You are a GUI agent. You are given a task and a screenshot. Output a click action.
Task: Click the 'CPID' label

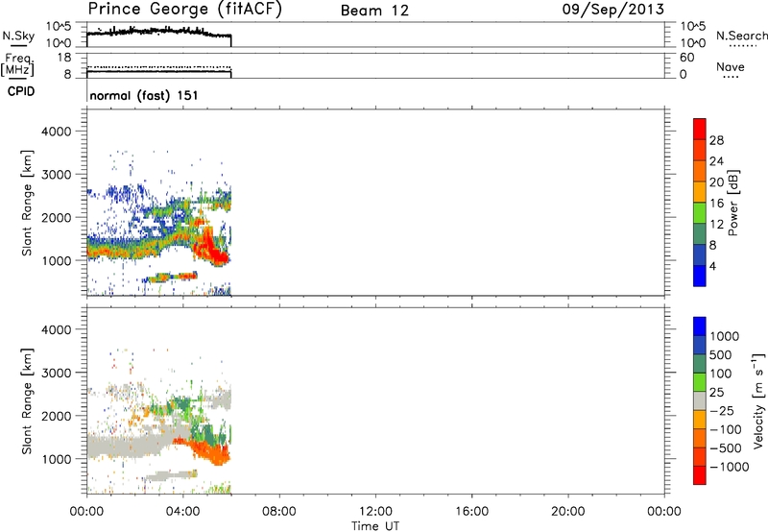point(21,91)
